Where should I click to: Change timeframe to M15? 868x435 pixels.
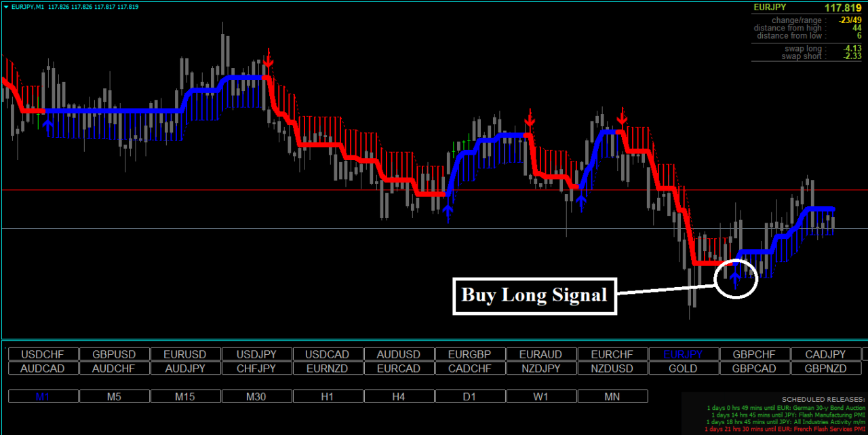tap(186, 396)
